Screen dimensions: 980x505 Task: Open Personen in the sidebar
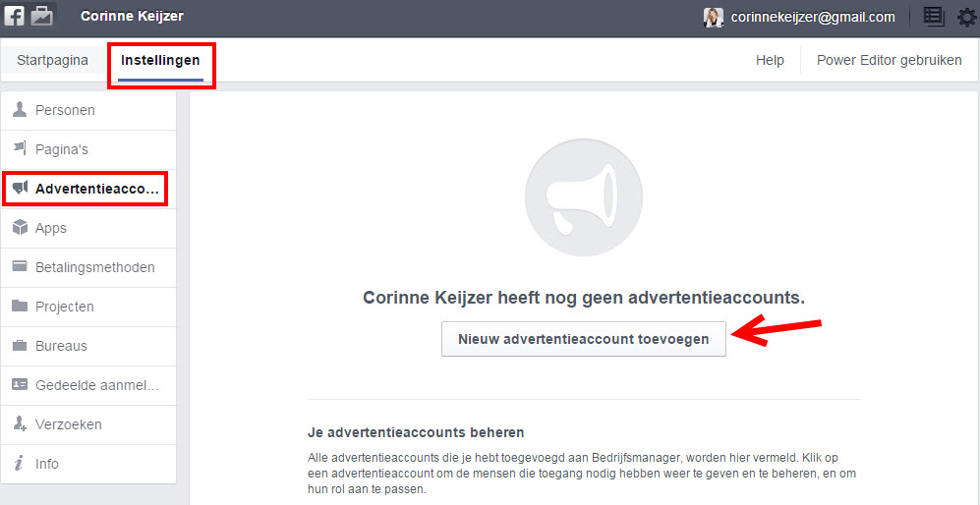(x=88, y=111)
